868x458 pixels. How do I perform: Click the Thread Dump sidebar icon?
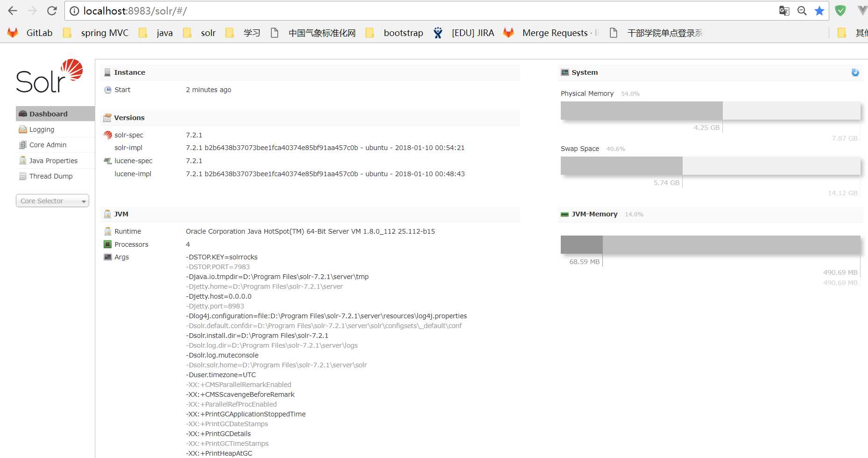23,176
